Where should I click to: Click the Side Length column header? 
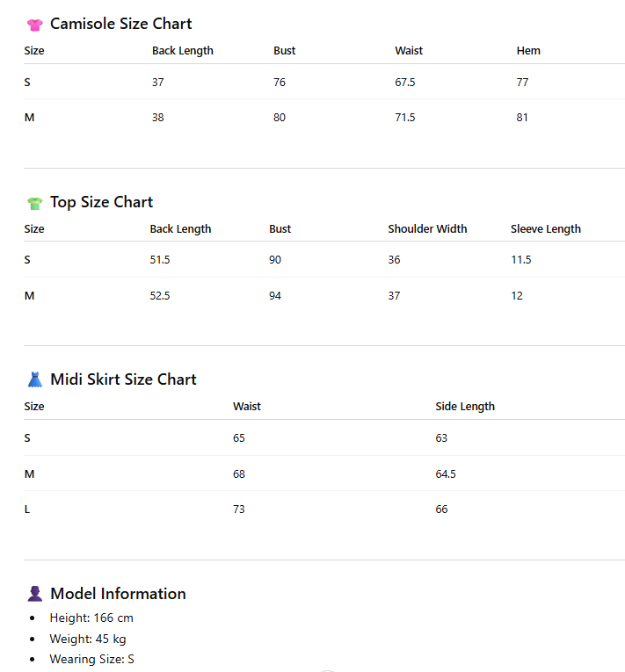[465, 407]
